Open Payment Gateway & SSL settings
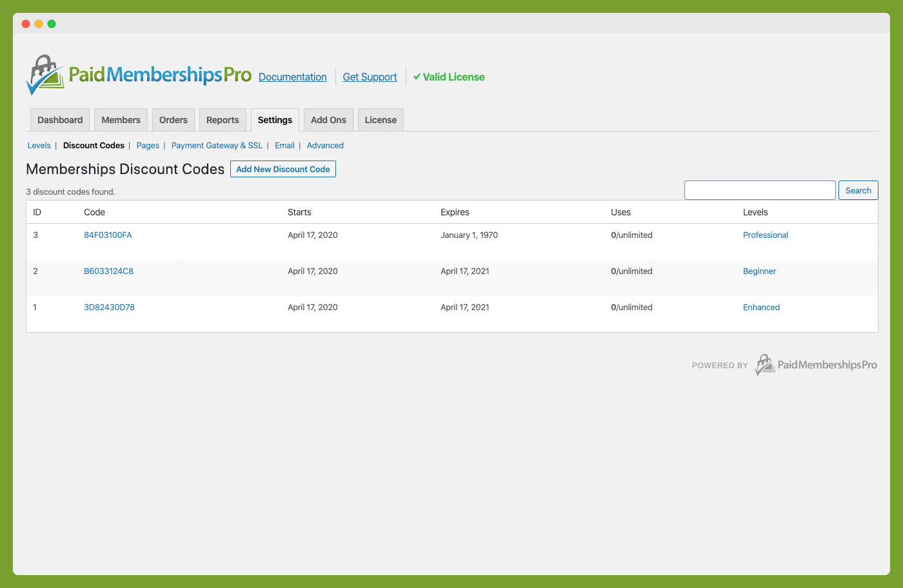 tap(217, 146)
